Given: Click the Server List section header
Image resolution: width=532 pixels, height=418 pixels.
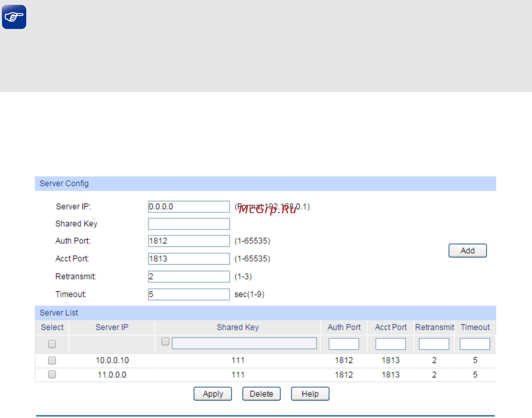Looking at the screenshot, I should (x=265, y=313).
